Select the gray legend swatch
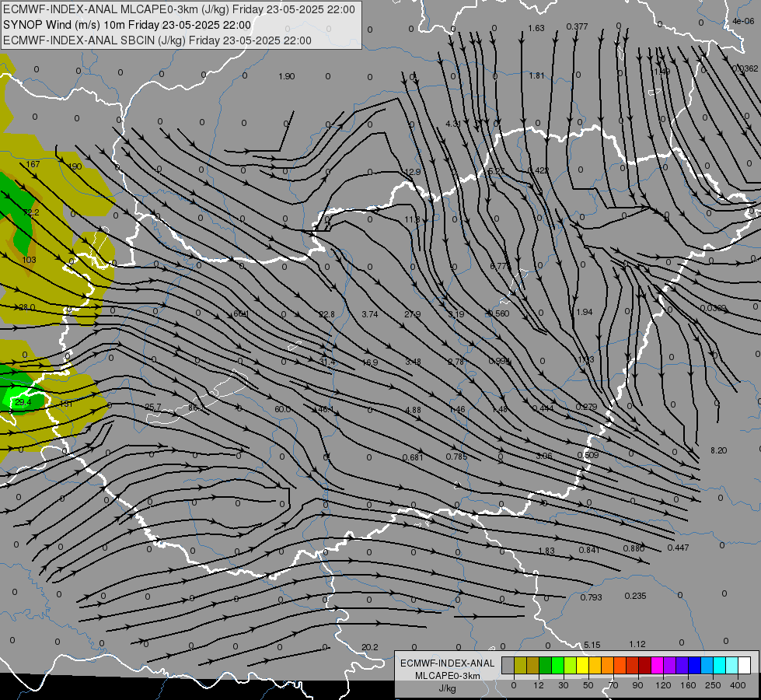This screenshot has height=700, width=761. pyautogui.click(x=508, y=666)
